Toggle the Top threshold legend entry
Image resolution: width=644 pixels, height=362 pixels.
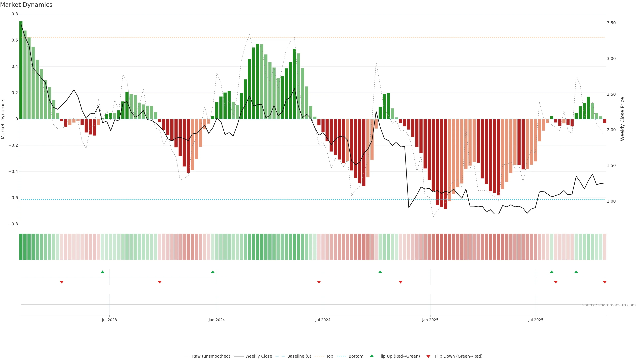(330, 356)
